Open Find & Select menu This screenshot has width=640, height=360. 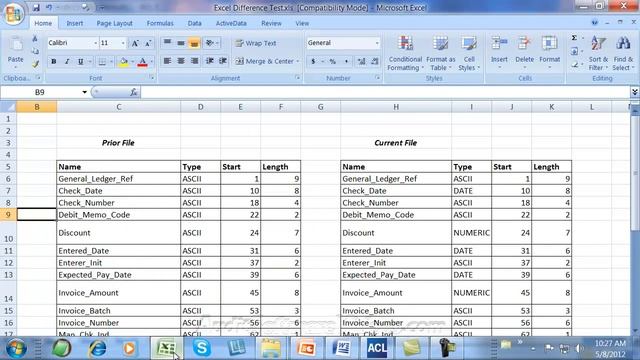click(623, 53)
